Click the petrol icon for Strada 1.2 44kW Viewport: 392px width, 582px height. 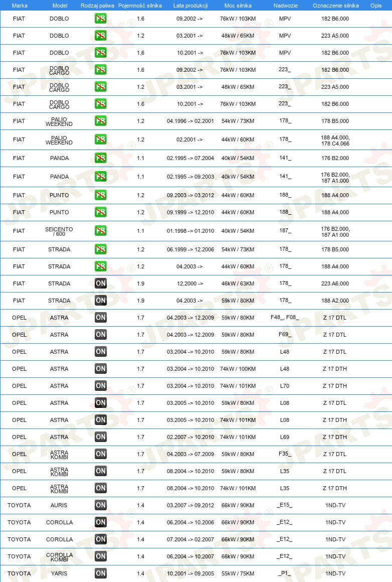(100, 266)
